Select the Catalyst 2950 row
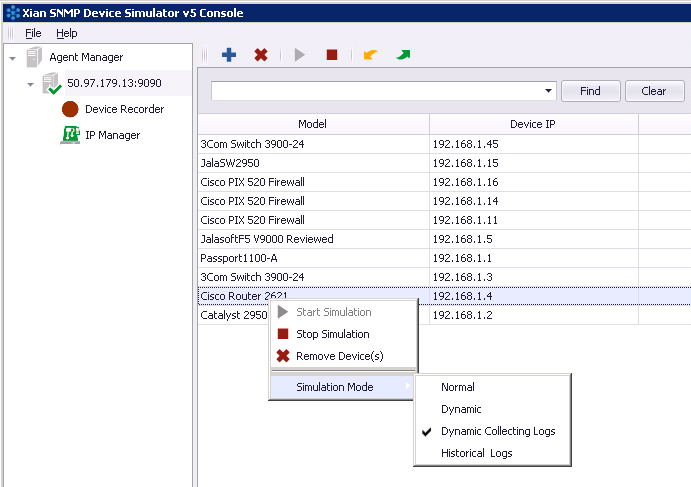 (x=444, y=315)
